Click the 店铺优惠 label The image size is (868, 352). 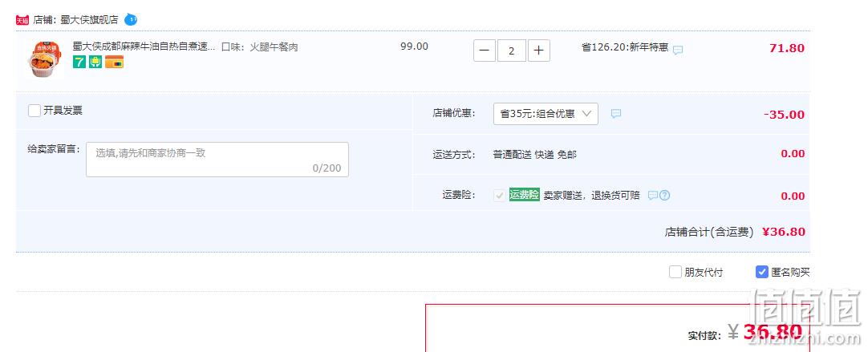pyautogui.click(x=454, y=113)
